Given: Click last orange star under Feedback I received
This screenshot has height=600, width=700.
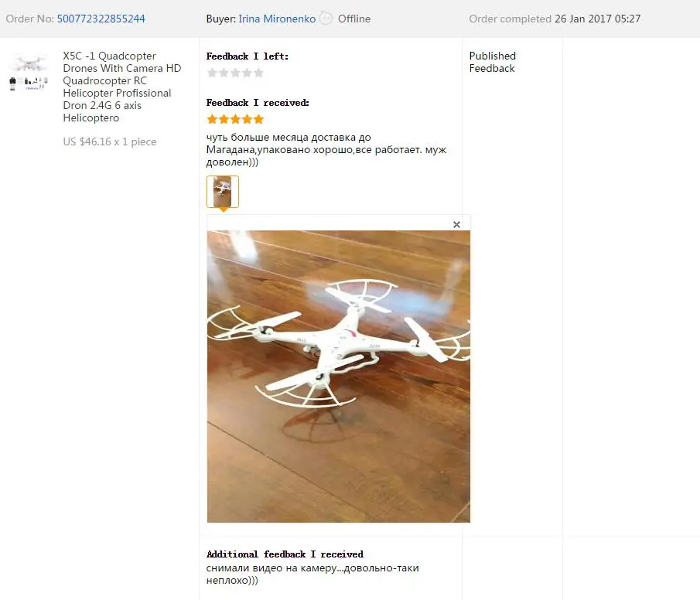Looking at the screenshot, I should tap(258, 119).
